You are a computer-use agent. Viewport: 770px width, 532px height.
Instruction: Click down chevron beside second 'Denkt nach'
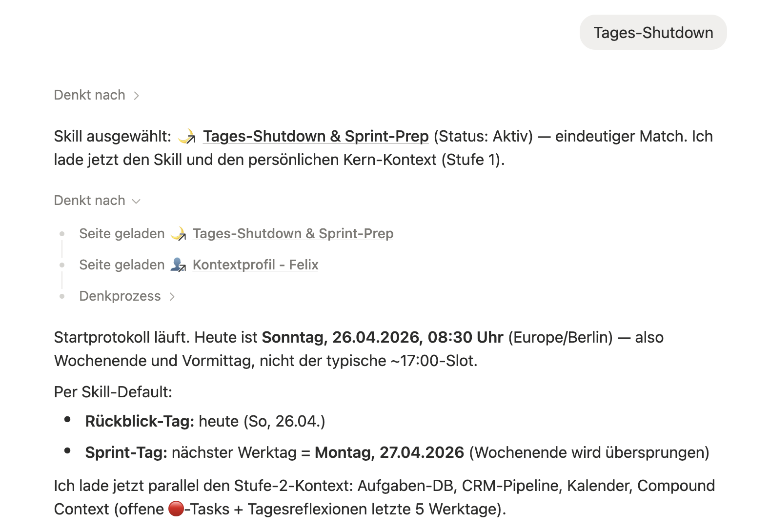[137, 201]
